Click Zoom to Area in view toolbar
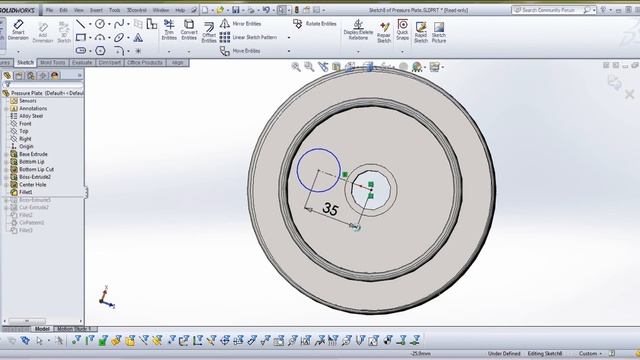Viewport: 640px width, 360px height. (309, 67)
